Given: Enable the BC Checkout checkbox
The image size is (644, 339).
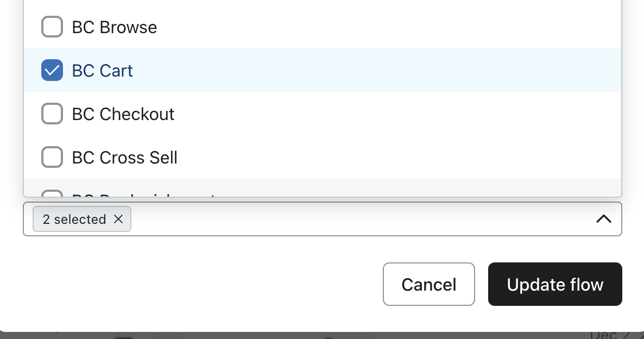Looking at the screenshot, I should pos(52,114).
